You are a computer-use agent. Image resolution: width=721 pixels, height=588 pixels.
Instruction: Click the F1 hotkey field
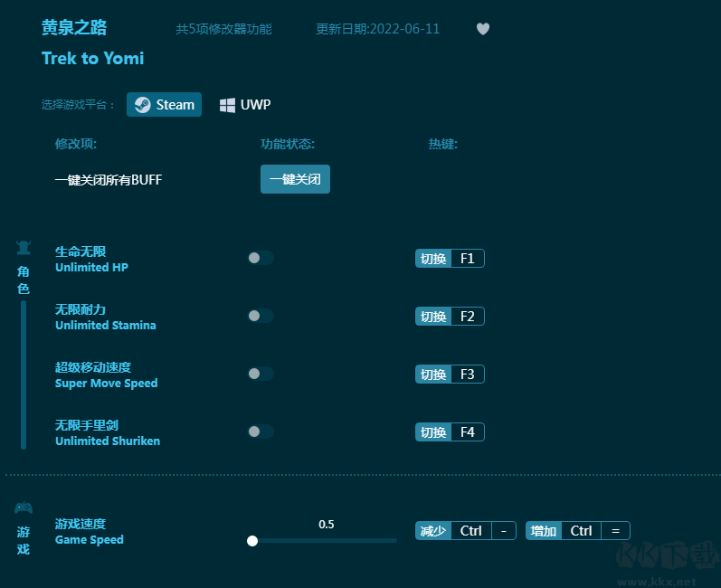pyautogui.click(x=467, y=259)
